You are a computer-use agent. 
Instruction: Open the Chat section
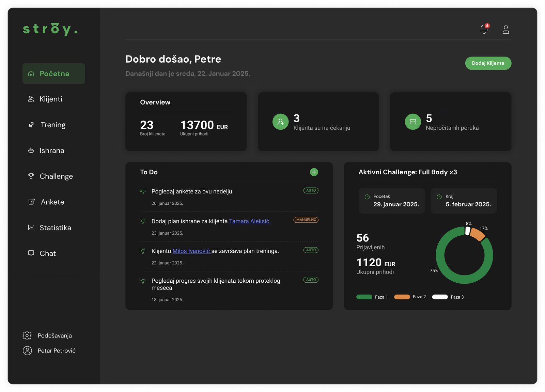47,253
